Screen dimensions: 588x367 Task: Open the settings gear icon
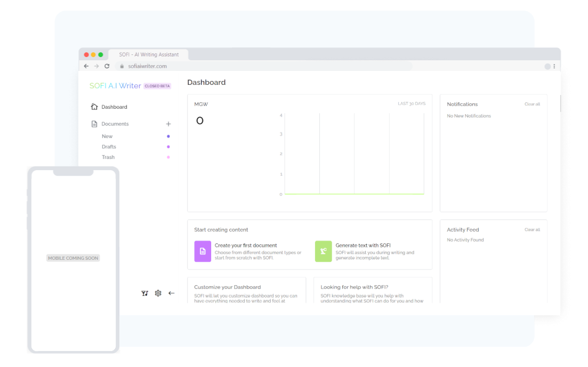[158, 293]
